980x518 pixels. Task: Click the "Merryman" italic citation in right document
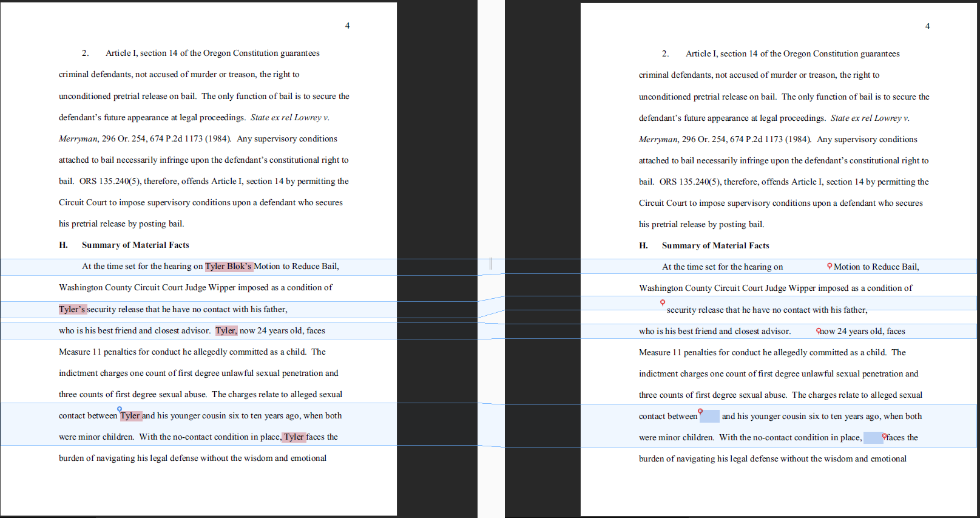click(658, 140)
